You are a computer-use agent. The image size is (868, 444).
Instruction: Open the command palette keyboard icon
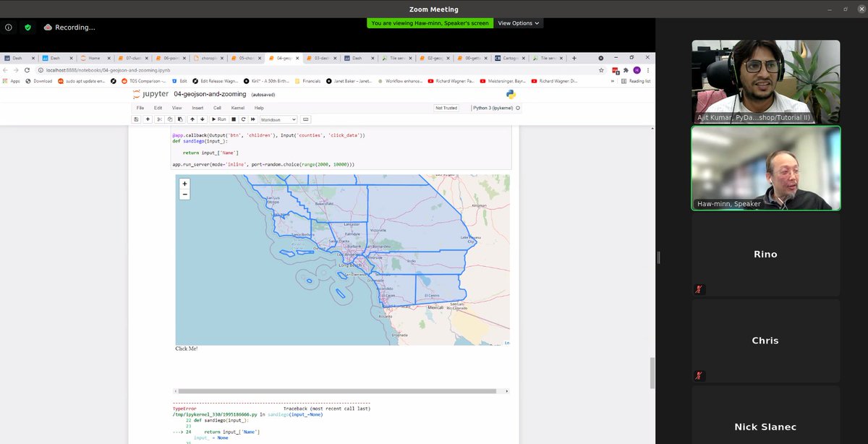click(306, 119)
